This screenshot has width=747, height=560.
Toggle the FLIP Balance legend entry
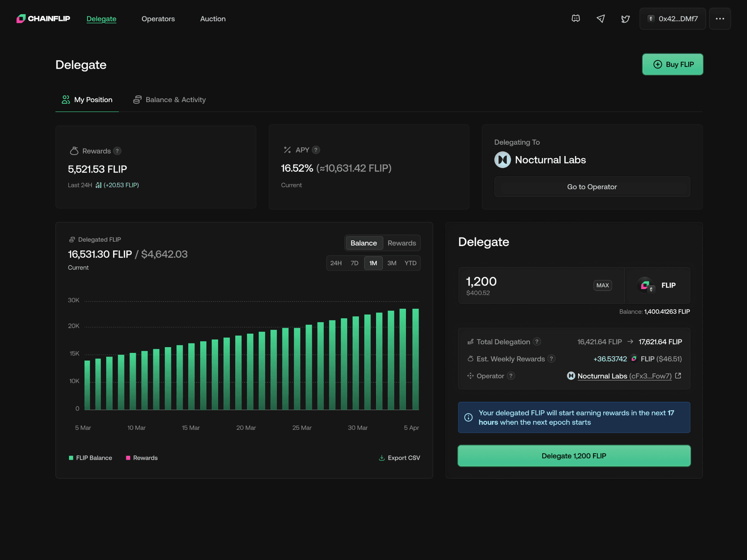pyautogui.click(x=90, y=458)
